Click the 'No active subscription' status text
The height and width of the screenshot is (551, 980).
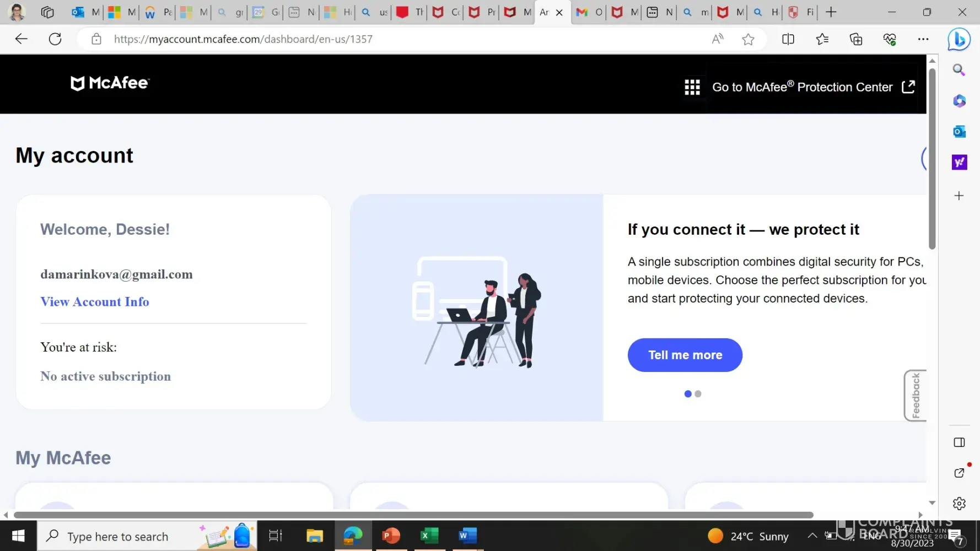[x=105, y=376]
